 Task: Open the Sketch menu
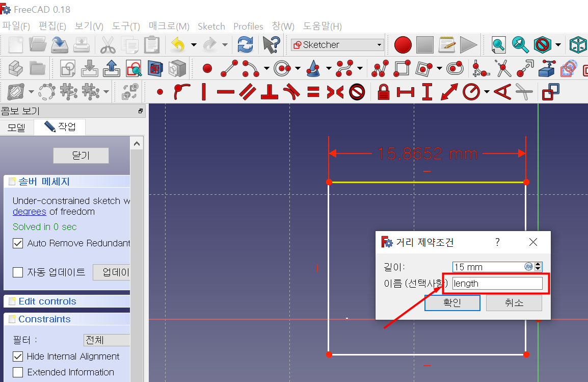pyautogui.click(x=211, y=27)
